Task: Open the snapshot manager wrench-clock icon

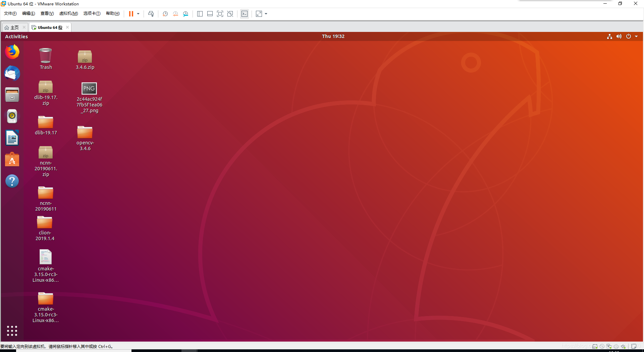Action: (185, 14)
